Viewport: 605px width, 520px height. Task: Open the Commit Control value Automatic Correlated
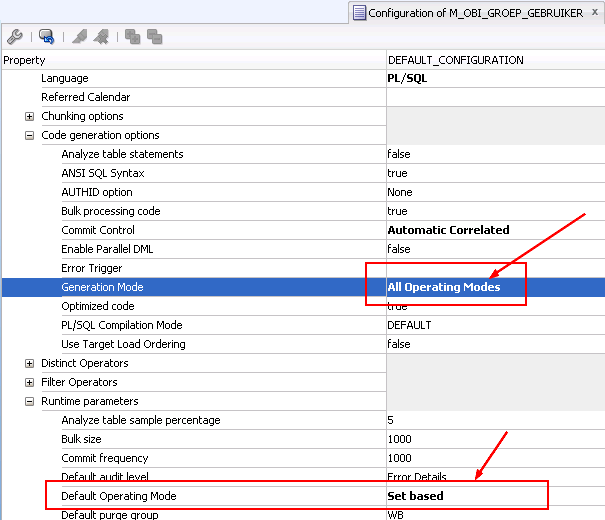tap(448, 230)
